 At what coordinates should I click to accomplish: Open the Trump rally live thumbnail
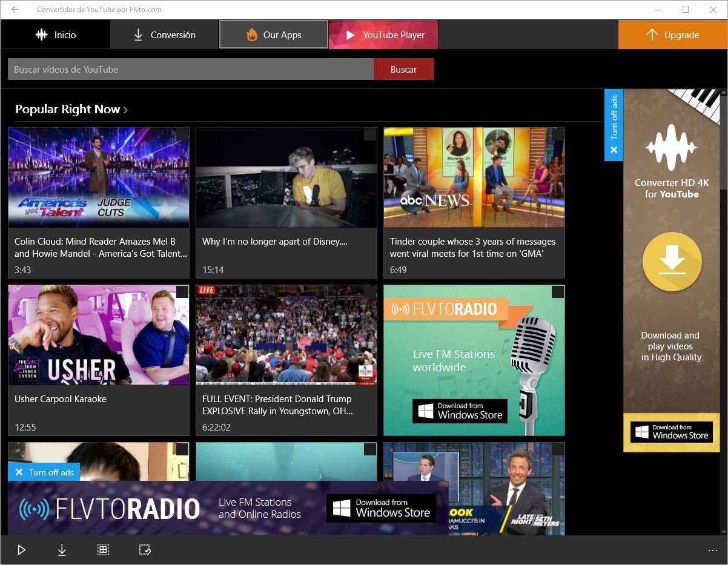coord(286,335)
